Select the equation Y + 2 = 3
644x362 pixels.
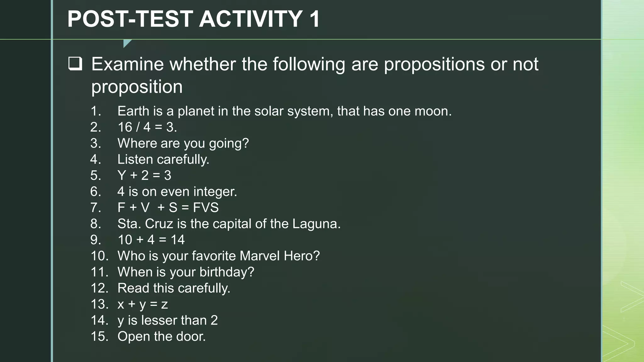click(144, 175)
